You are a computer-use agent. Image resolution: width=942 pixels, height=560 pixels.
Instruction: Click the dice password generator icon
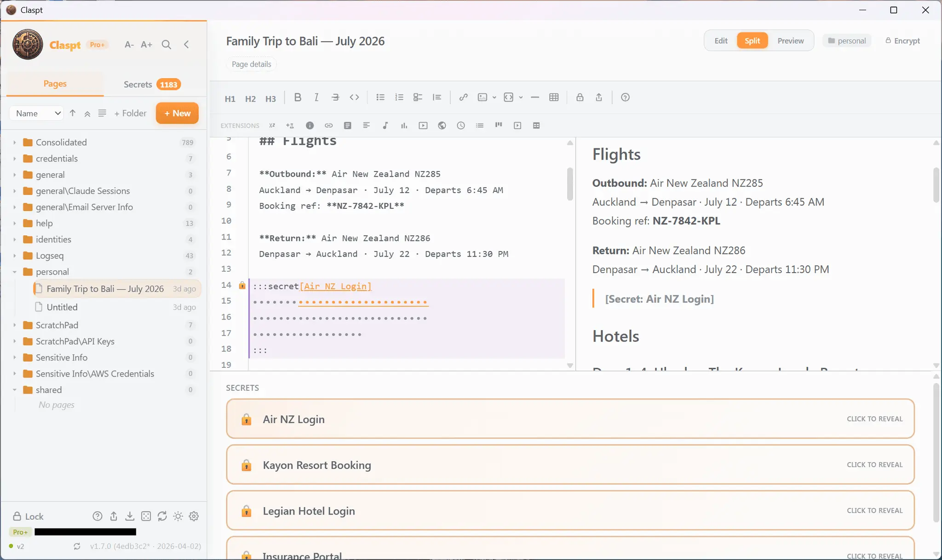146,516
